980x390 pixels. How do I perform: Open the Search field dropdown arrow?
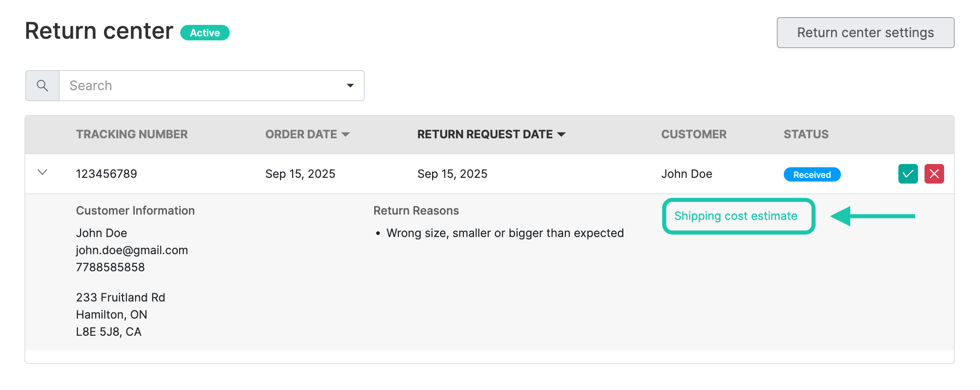(350, 86)
